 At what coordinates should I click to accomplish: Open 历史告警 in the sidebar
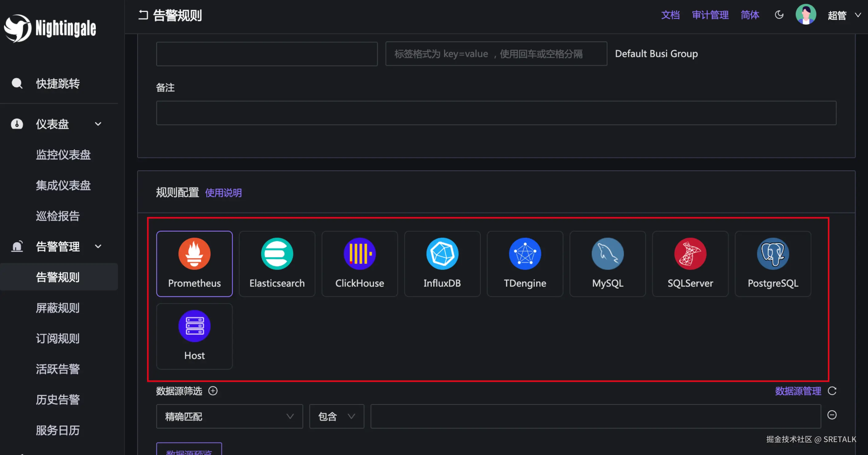click(x=58, y=400)
